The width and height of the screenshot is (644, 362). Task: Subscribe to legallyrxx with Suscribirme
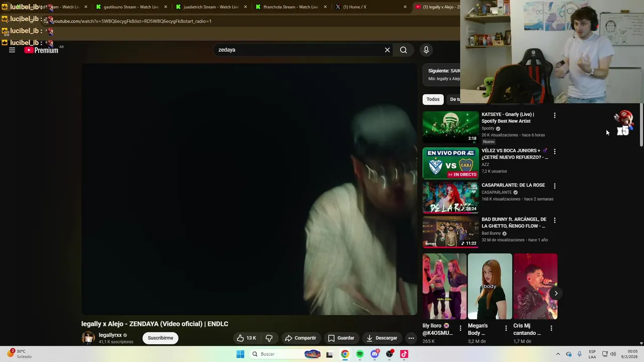tap(160, 338)
